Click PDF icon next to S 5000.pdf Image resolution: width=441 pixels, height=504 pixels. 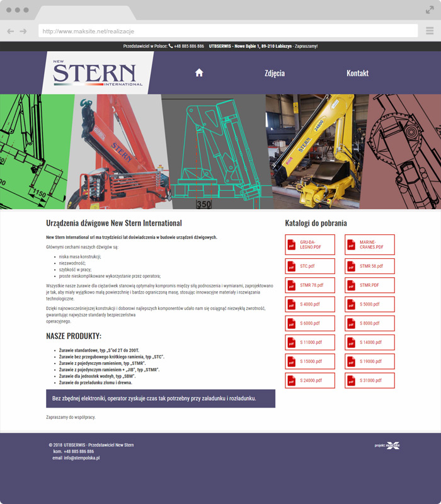tap(352, 304)
